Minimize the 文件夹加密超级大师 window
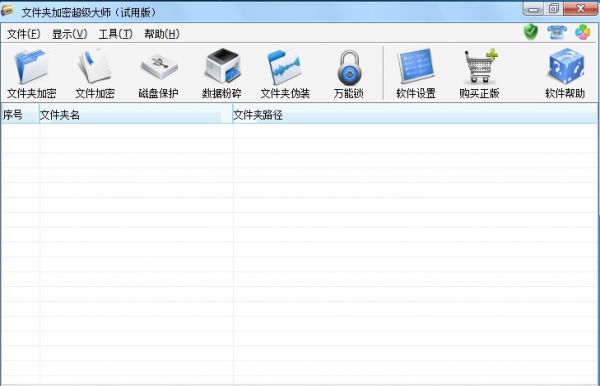 coord(533,9)
